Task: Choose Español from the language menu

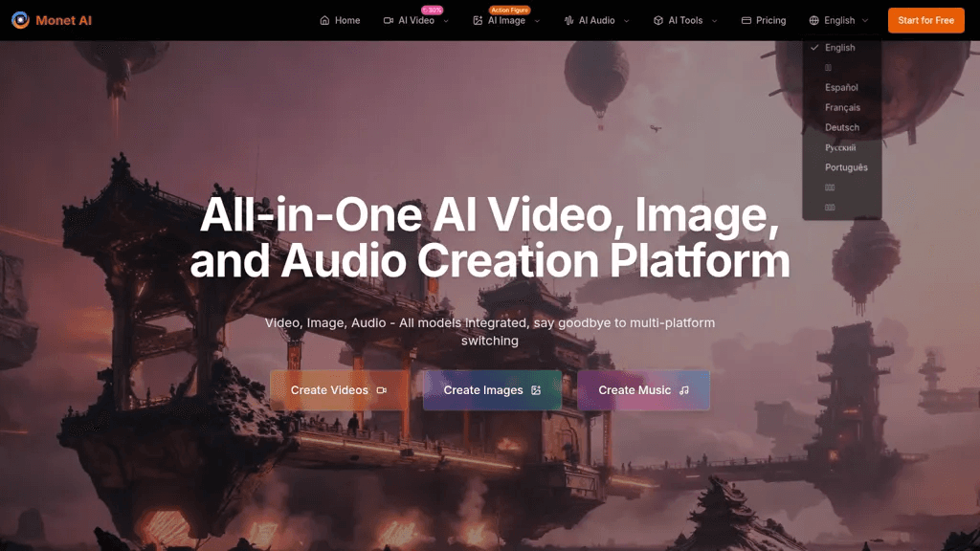Action: pyautogui.click(x=842, y=87)
